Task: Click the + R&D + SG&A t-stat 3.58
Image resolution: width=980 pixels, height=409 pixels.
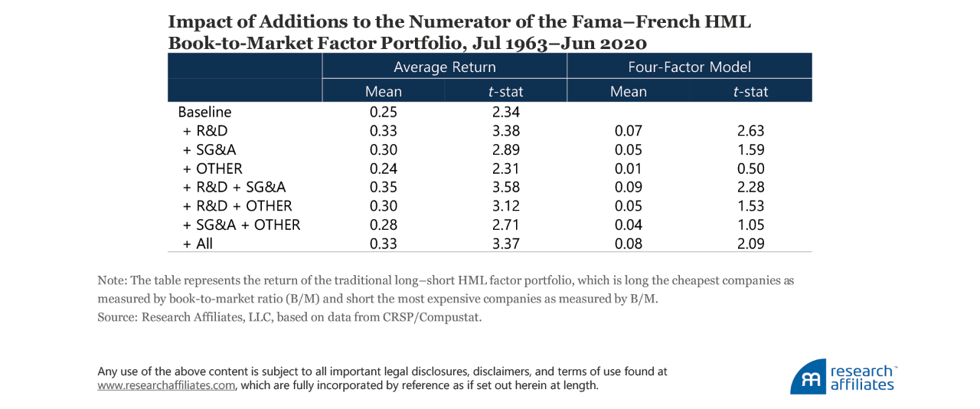Action: [505, 187]
